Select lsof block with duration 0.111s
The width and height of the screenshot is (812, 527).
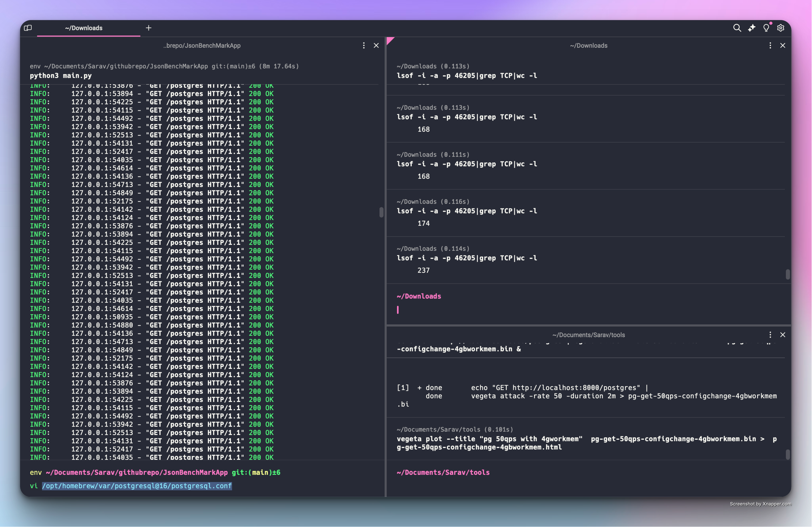tap(586, 166)
